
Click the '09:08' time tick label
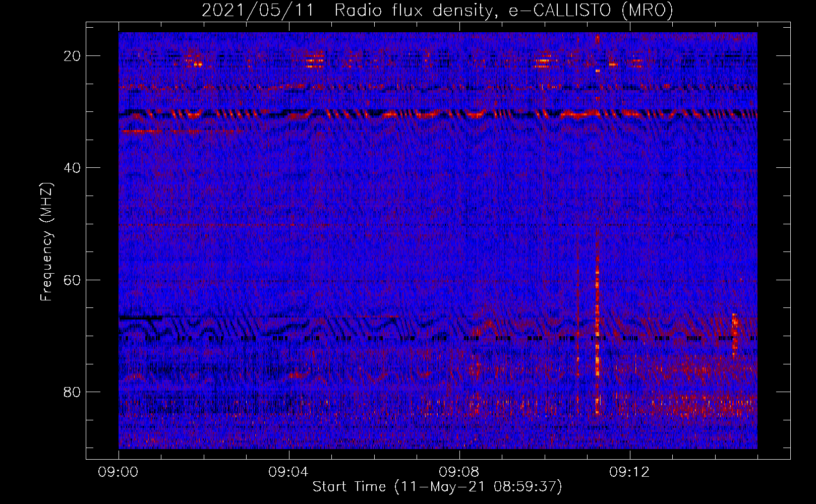pos(459,472)
